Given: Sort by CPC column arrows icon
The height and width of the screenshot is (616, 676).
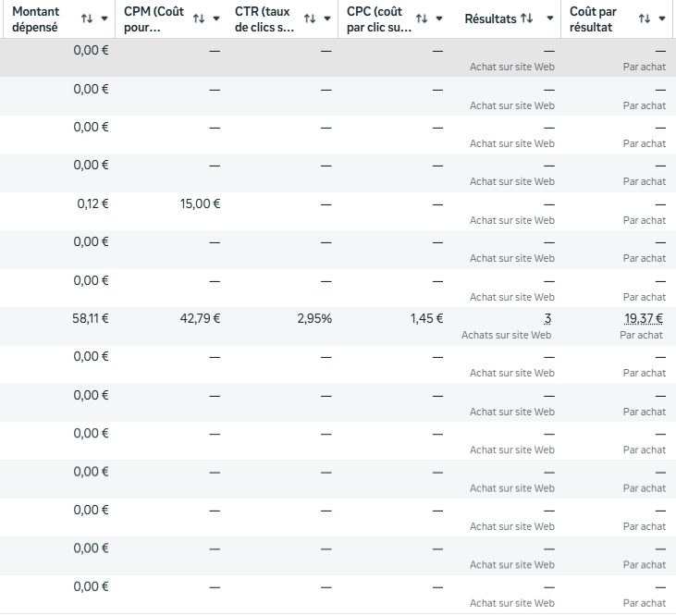Looking at the screenshot, I should pos(422,18).
